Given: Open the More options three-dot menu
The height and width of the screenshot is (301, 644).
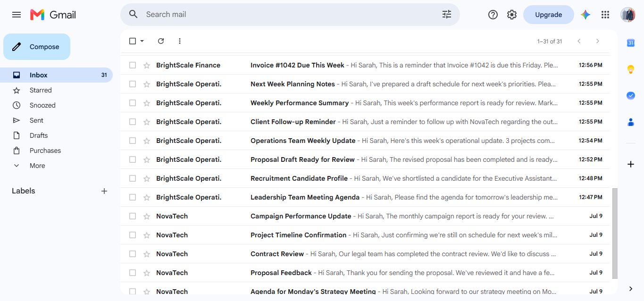Looking at the screenshot, I should coord(179,41).
